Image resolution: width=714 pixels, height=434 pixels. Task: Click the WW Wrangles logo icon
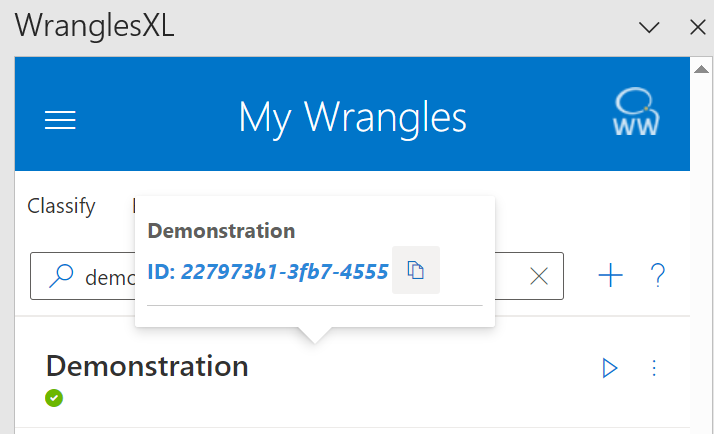[636, 113]
